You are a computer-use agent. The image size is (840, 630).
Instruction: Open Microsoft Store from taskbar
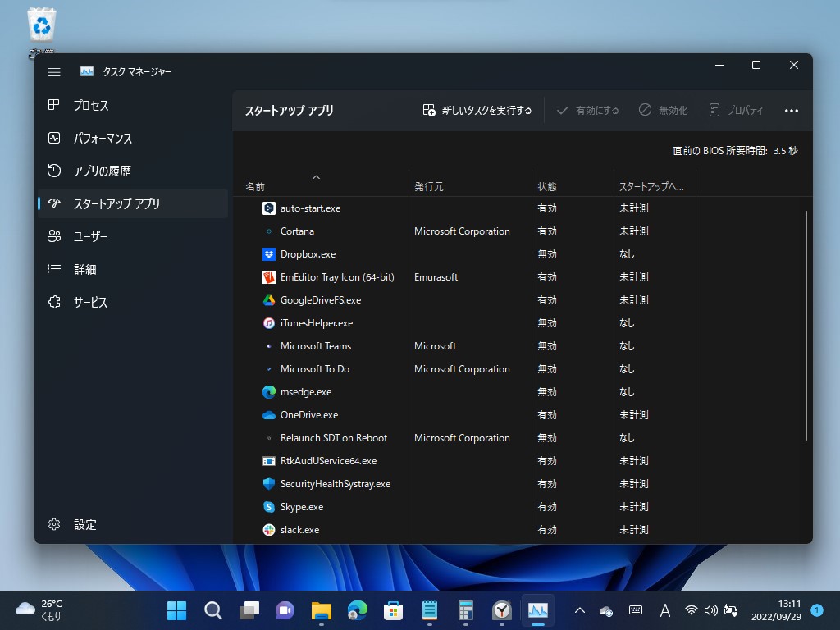point(393,610)
